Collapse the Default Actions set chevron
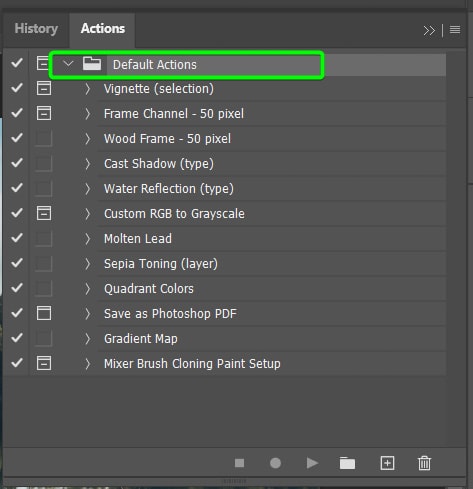Screen dimensions: 473x489 (68, 63)
